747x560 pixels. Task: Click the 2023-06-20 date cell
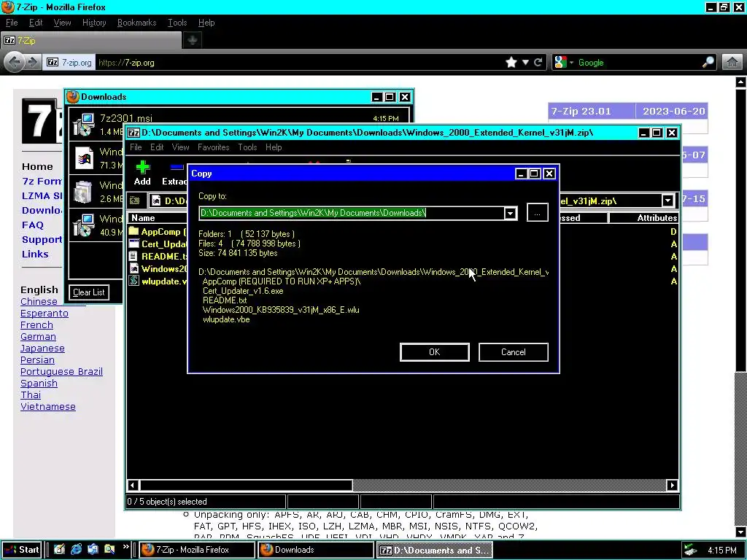coord(673,111)
